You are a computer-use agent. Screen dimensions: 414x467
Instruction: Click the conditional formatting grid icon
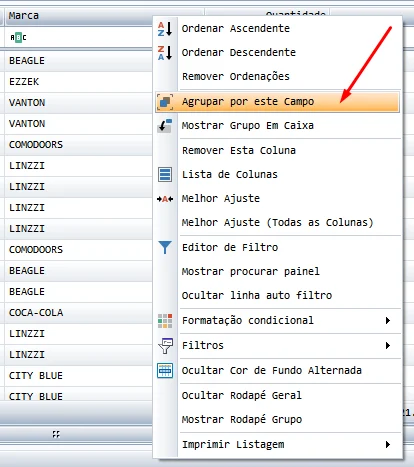(x=165, y=321)
